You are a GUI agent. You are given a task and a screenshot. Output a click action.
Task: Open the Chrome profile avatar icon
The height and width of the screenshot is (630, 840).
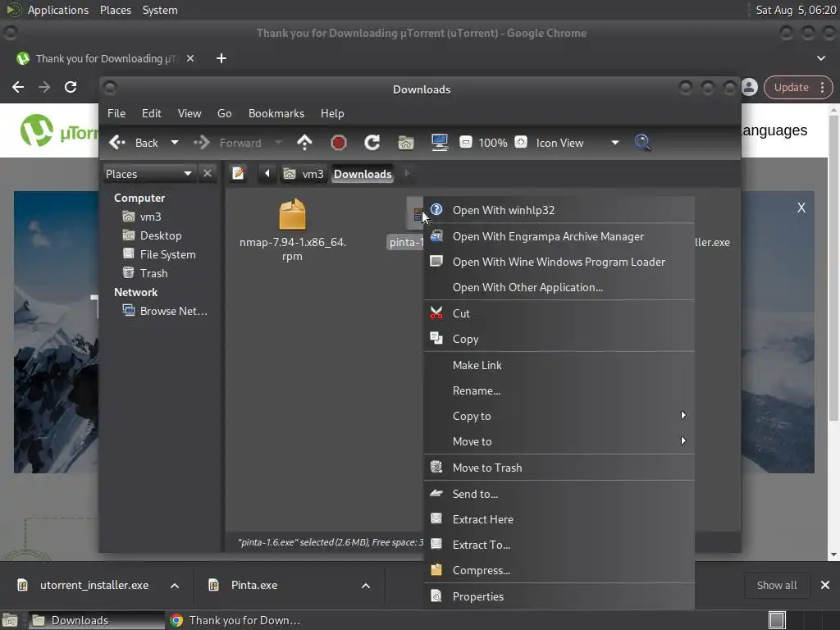750,87
